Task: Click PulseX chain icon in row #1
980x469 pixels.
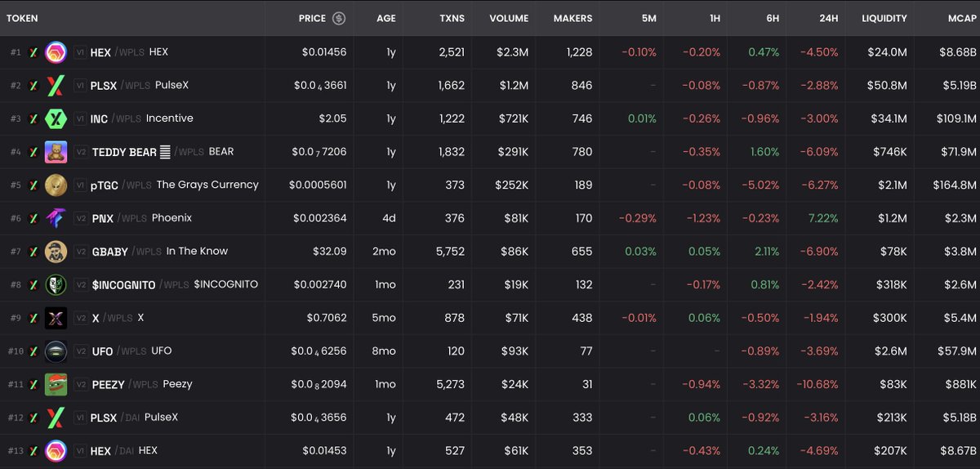Action: tap(33, 52)
